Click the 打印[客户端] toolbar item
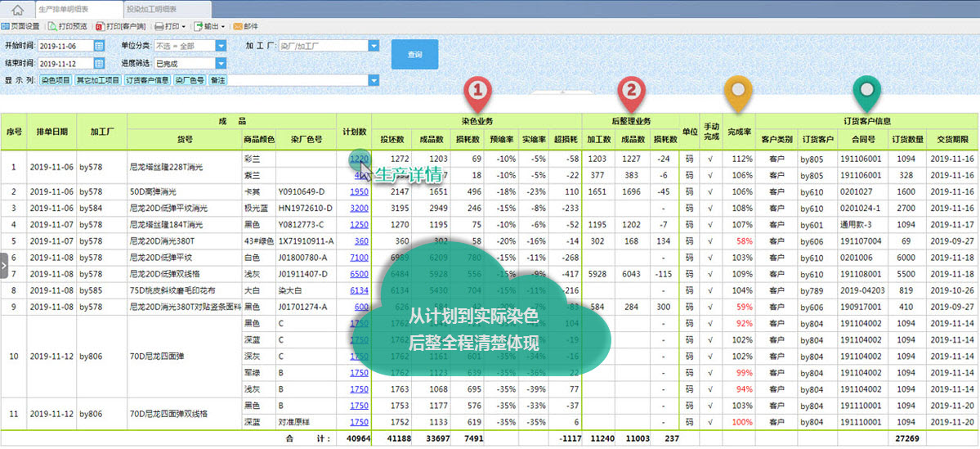980x449 pixels. (x=121, y=27)
